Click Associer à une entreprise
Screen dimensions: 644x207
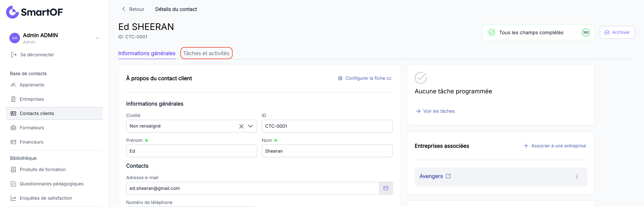pyautogui.click(x=559, y=146)
